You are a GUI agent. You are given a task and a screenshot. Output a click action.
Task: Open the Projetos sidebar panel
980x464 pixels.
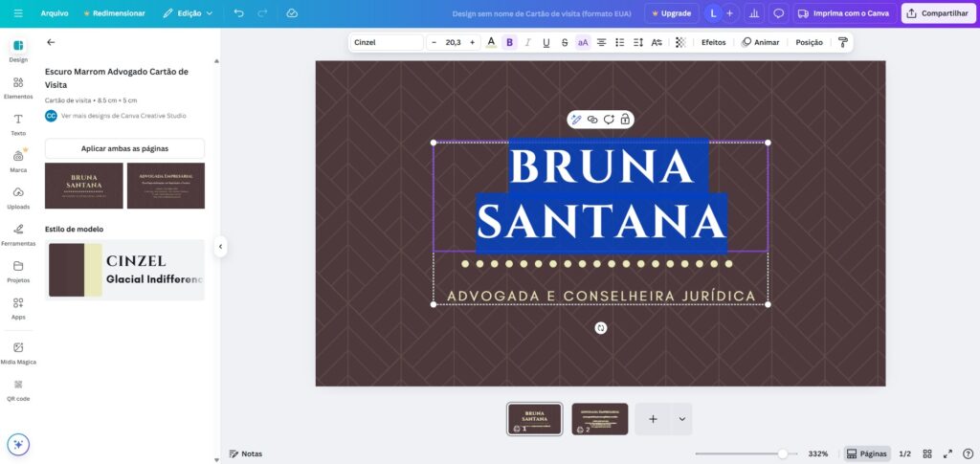tap(18, 272)
